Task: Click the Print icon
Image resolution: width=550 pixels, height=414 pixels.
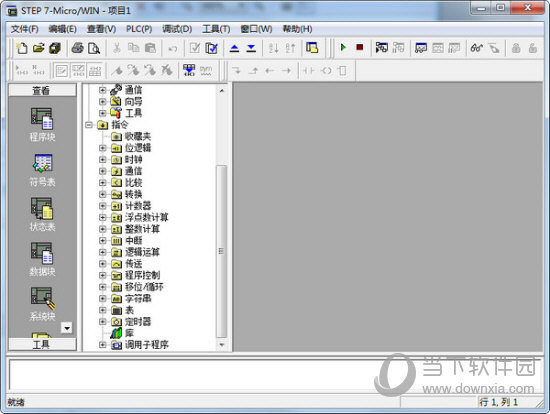Action: (77, 48)
